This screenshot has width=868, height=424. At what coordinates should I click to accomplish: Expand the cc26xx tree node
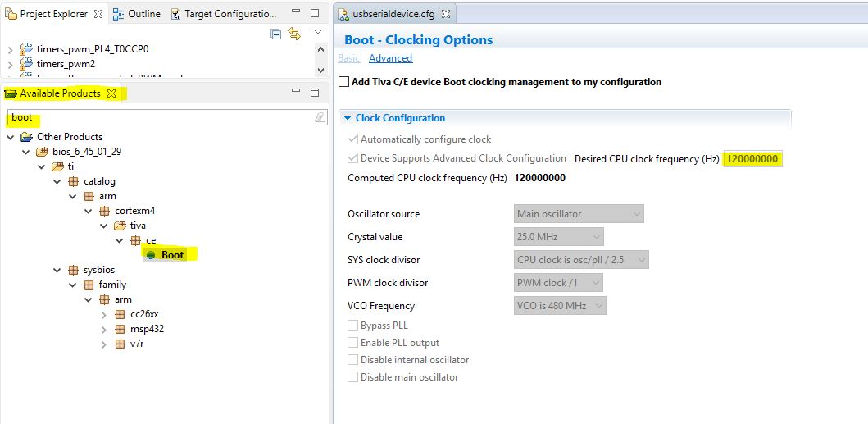pos(103,315)
